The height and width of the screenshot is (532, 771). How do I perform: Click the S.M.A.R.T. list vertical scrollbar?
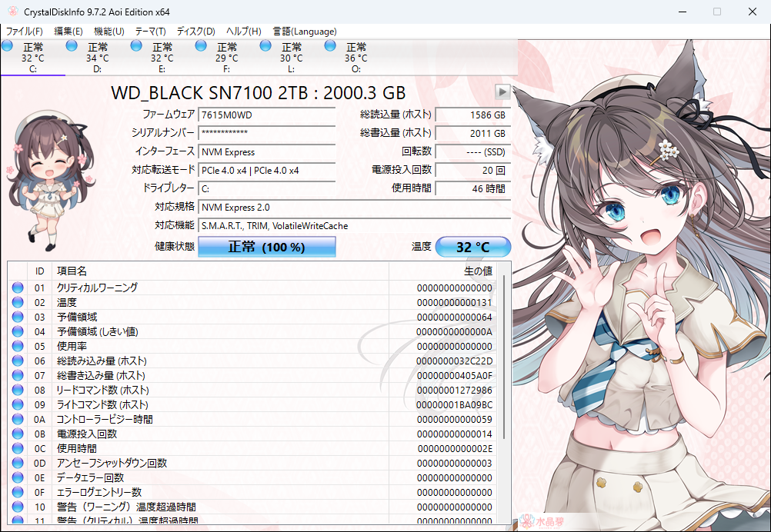pyautogui.click(x=505, y=354)
